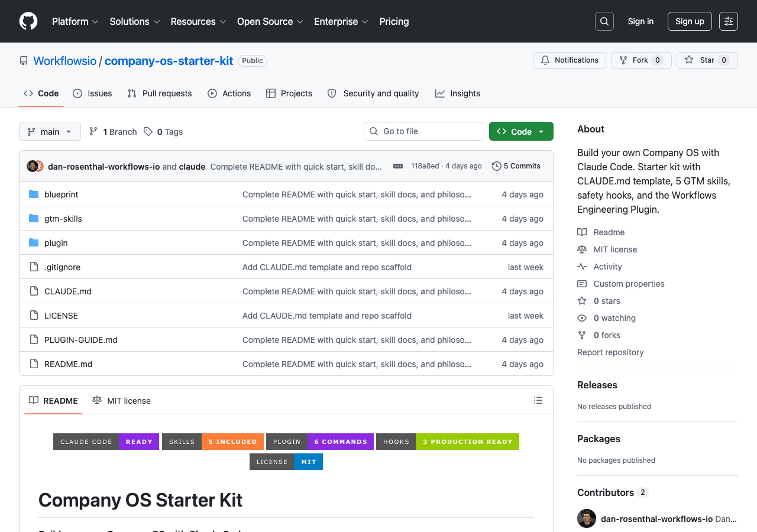This screenshot has width=757, height=532.
Task: Click the MIT license scales icon
Action: coord(582,249)
